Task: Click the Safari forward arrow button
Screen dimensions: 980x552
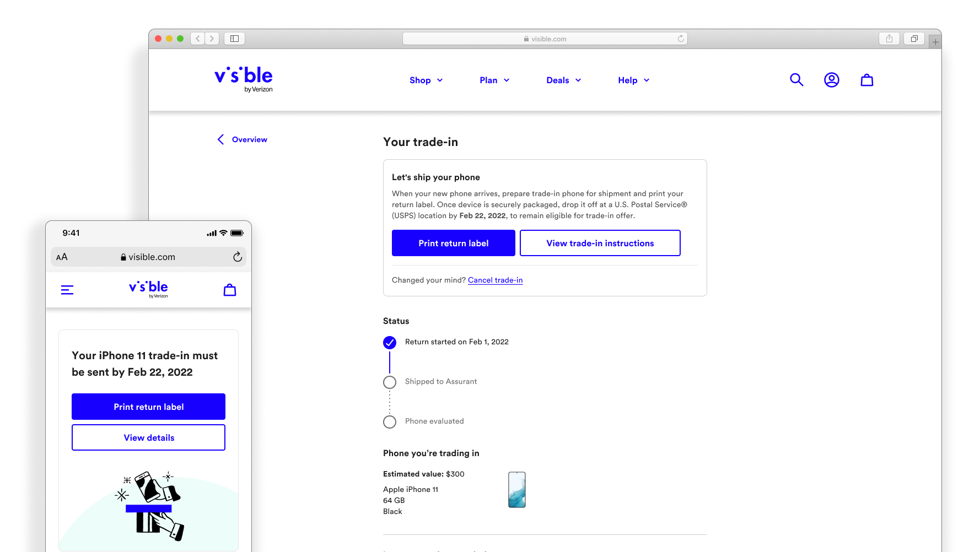Action: [212, 39]
